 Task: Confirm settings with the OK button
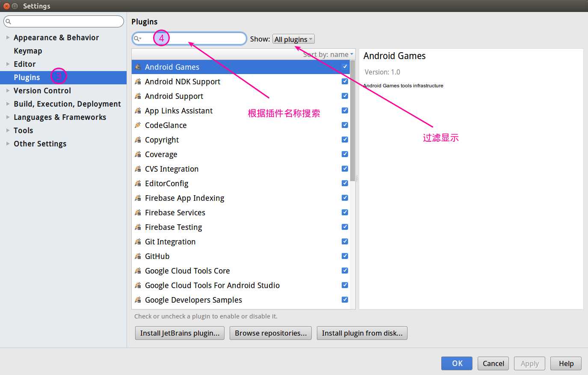457,363
